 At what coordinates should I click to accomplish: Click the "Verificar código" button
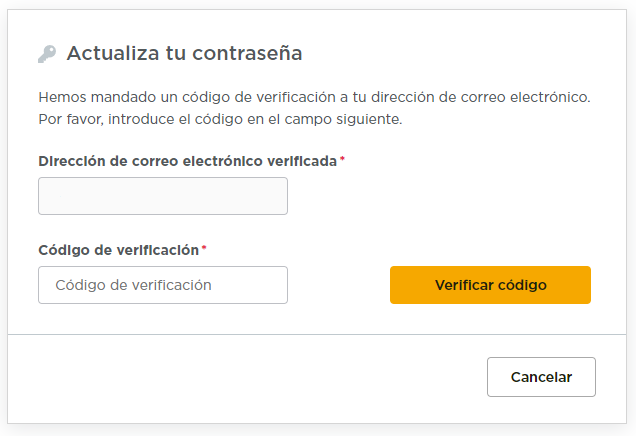coord(490,285)
